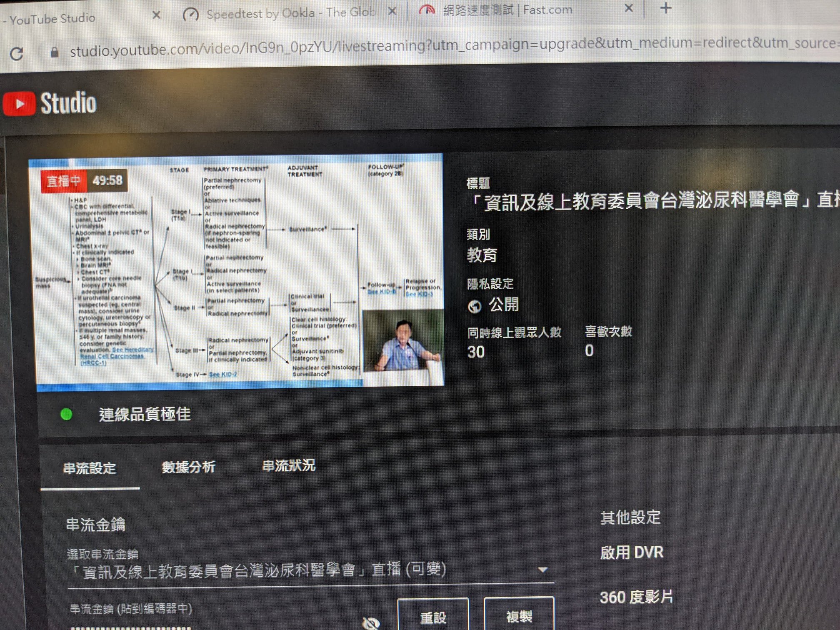Click the masked stream key field
Screen dimensions: 840x630
(131, 627)
